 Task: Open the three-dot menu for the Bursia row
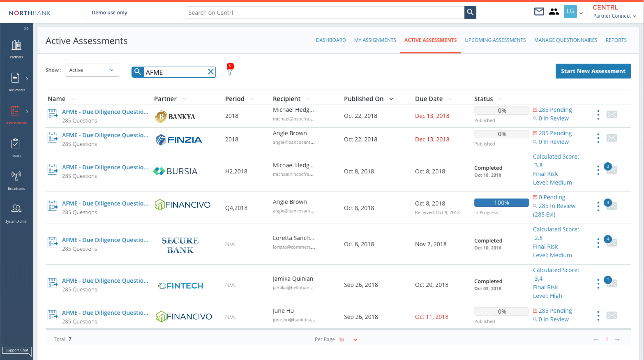pos(598,170)
